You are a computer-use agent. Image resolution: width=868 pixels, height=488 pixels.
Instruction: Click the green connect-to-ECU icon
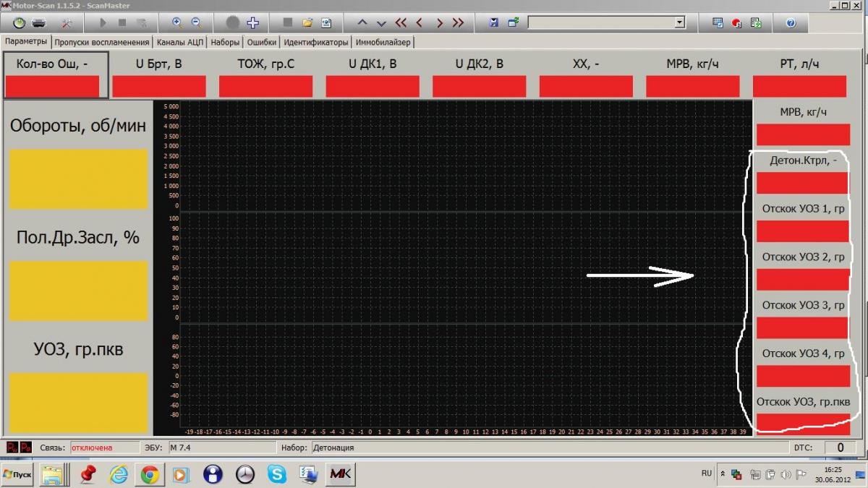pyautogui.click(x=19, y=22)
